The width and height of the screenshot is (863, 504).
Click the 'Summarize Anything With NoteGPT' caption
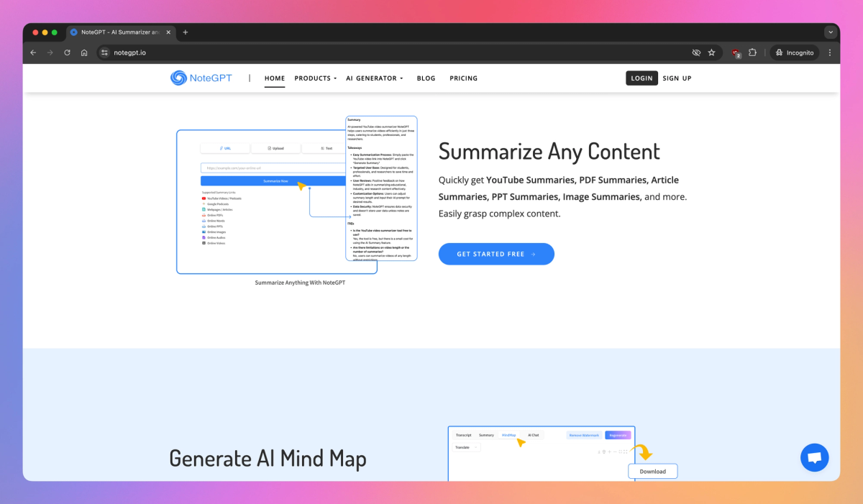coord(300,283)
